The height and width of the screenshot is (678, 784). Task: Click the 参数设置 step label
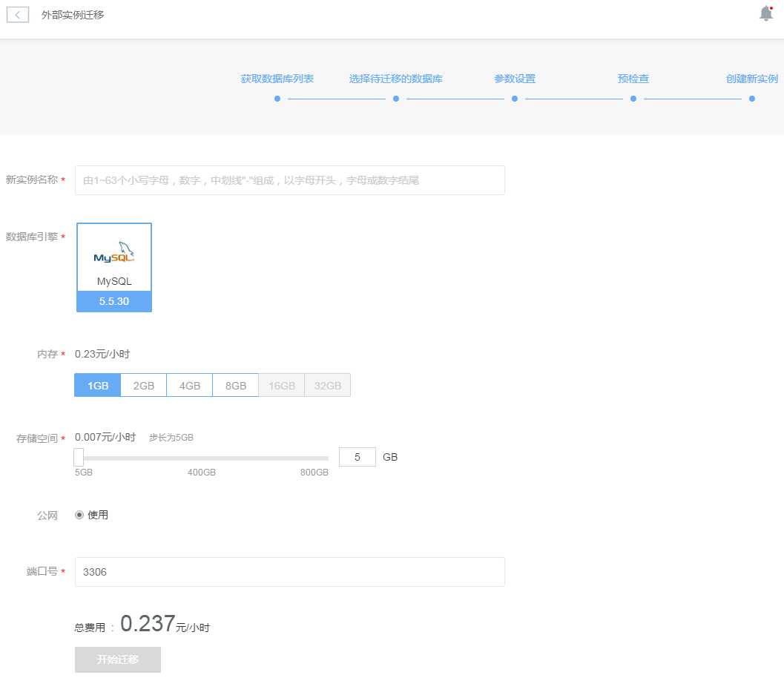[x=514, y=78]
